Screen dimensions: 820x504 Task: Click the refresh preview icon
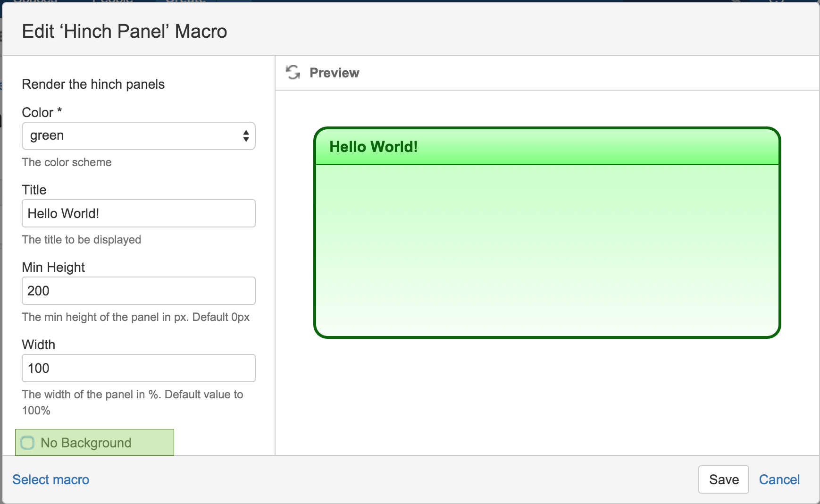(x=293, y=73)
